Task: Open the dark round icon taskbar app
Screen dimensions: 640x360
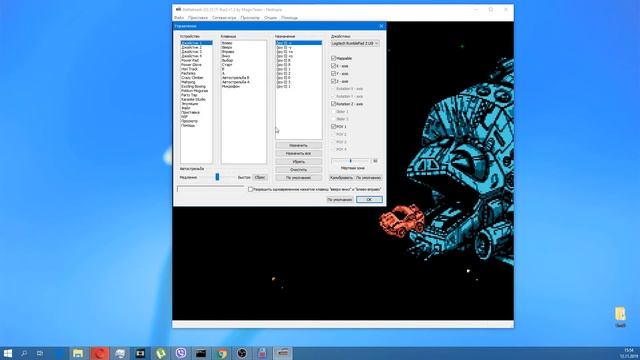Action: (242, 353)
